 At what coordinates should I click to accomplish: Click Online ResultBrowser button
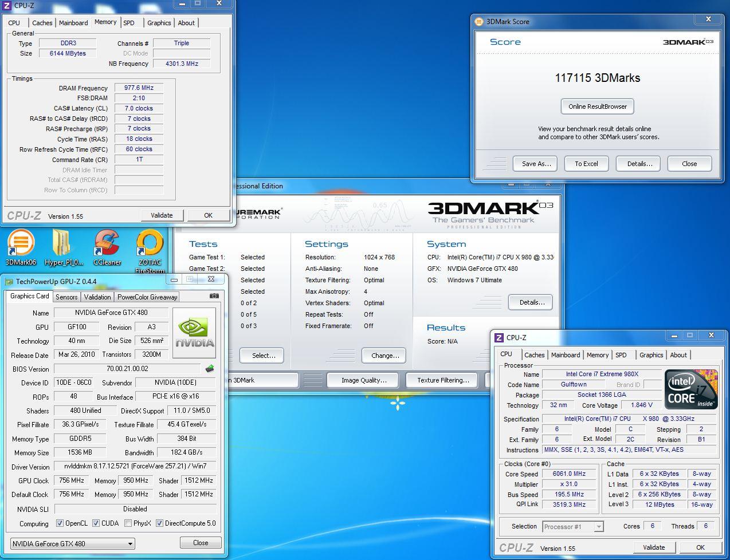tap(598, 107)
